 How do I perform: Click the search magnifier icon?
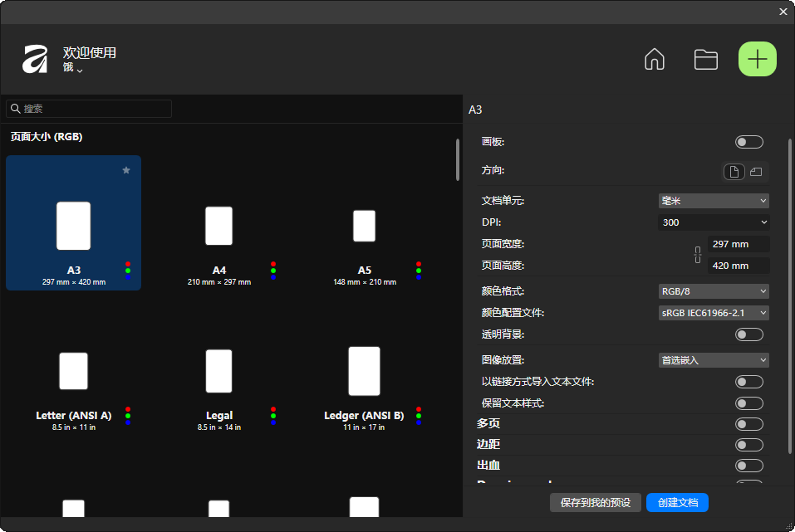15,109
